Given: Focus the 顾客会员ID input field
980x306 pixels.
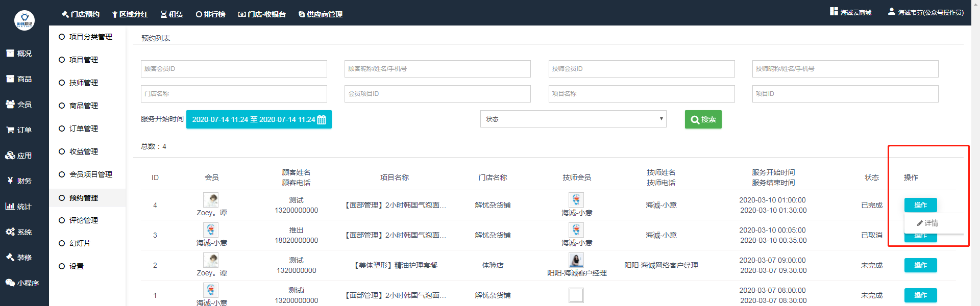Looking at the screenshot, I should coord(234,69).
